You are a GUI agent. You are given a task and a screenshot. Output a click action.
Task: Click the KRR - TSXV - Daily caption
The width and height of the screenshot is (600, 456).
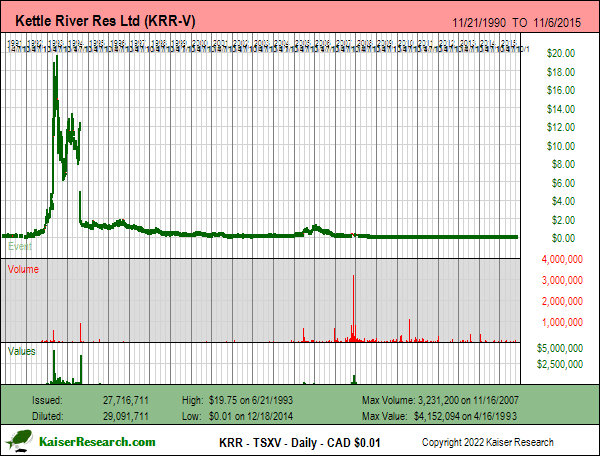pyautogui.click(x=300, y=443)
